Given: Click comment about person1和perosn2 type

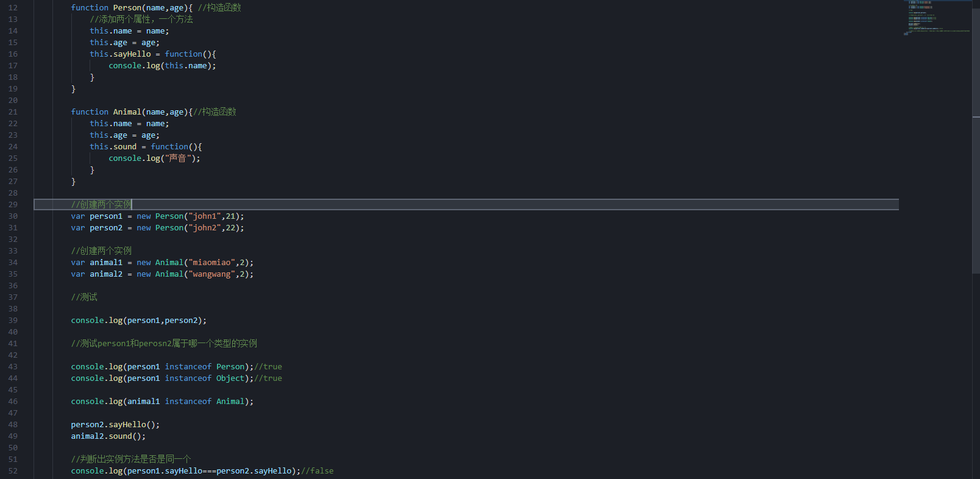Looking at the screenshot, I should (164, 344).
